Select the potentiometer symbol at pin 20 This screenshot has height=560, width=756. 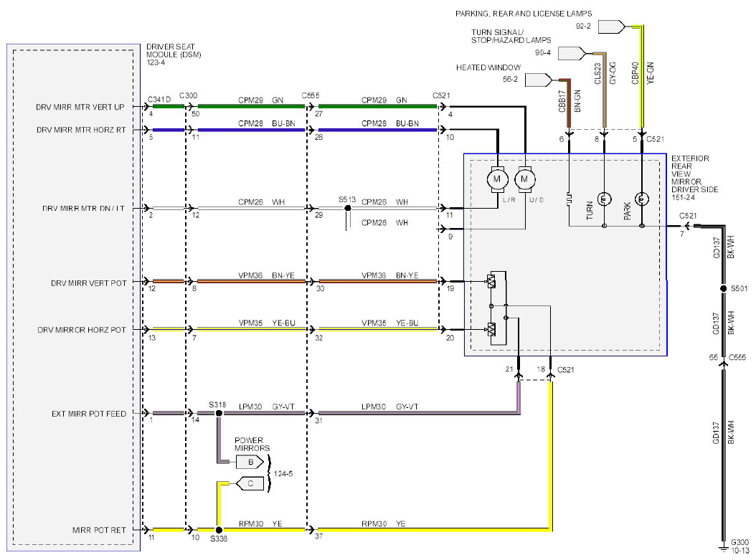pos(491,330)
